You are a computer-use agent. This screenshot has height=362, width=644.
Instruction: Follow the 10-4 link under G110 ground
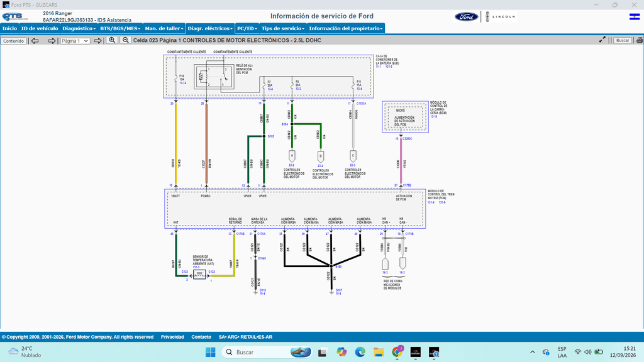pos(262,293)
